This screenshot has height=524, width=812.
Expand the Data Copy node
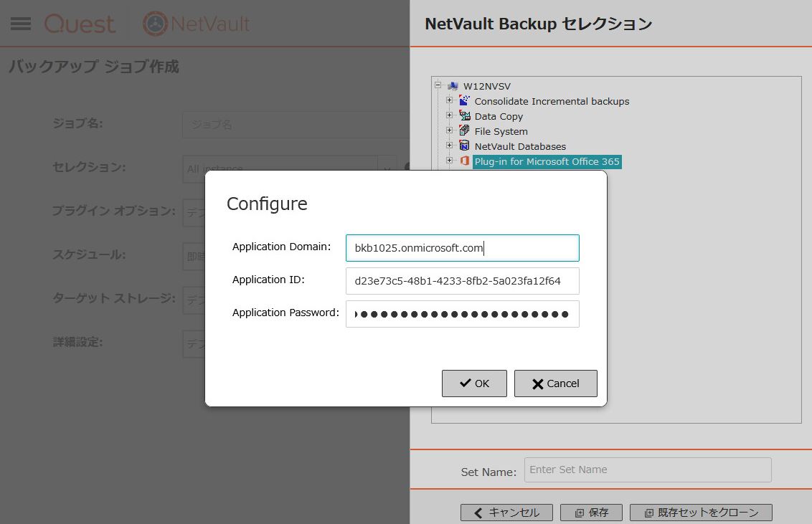450,115
